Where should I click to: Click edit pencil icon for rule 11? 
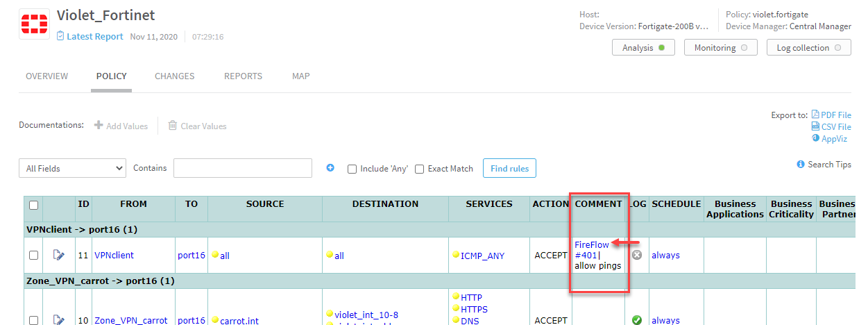59,255
